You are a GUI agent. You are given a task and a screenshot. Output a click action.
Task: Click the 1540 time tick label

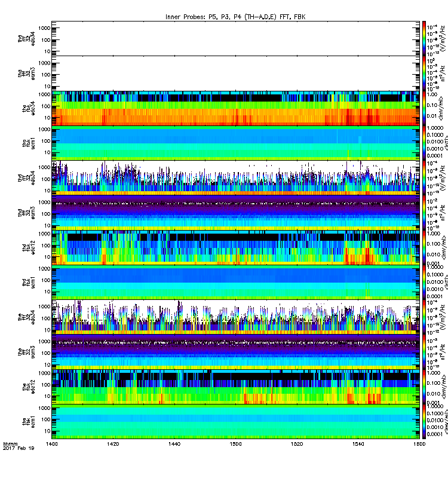pos(358,444)
